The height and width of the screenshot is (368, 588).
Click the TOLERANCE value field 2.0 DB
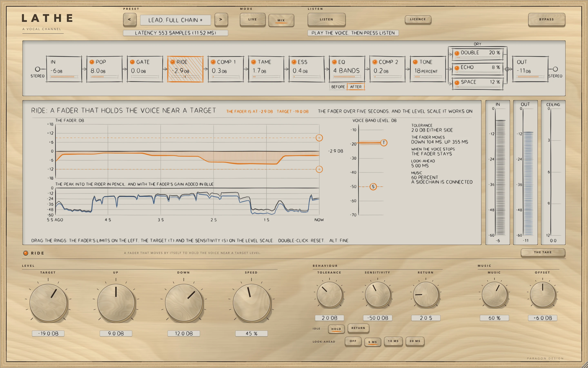(x=330, y=318)
